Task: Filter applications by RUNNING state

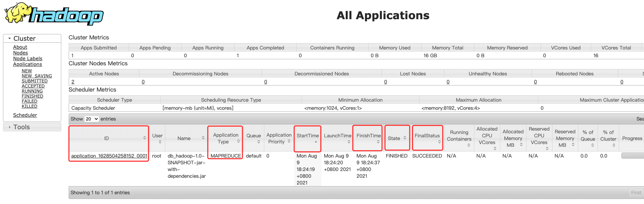Action: [x=32, y=91]
